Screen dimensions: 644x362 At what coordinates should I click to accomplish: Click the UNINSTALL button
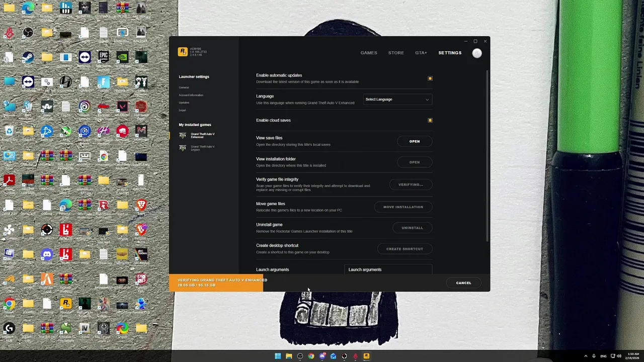pyautogui.click(x=412, y=228)
